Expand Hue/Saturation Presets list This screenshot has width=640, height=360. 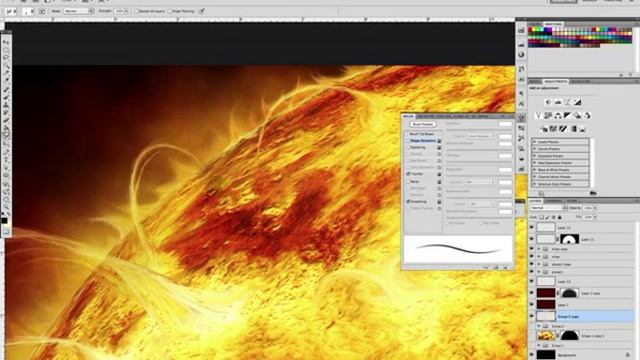[x=534, y=162]
